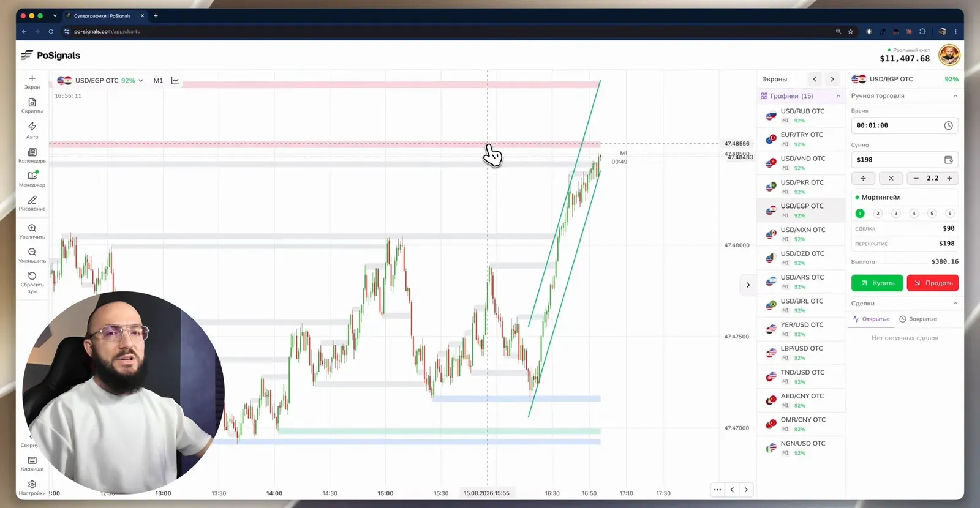Collapse the Графики (15) list
This screenshot has width=980, height=508.
pyautogui.click(x=838, y=96)
